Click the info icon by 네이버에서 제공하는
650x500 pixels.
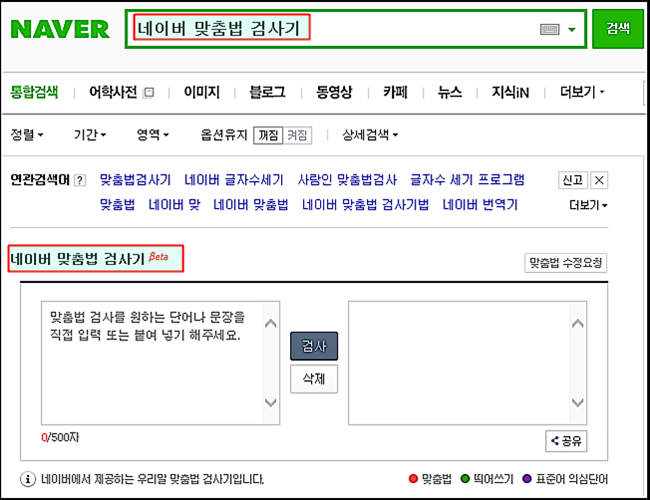pos(28,479)
